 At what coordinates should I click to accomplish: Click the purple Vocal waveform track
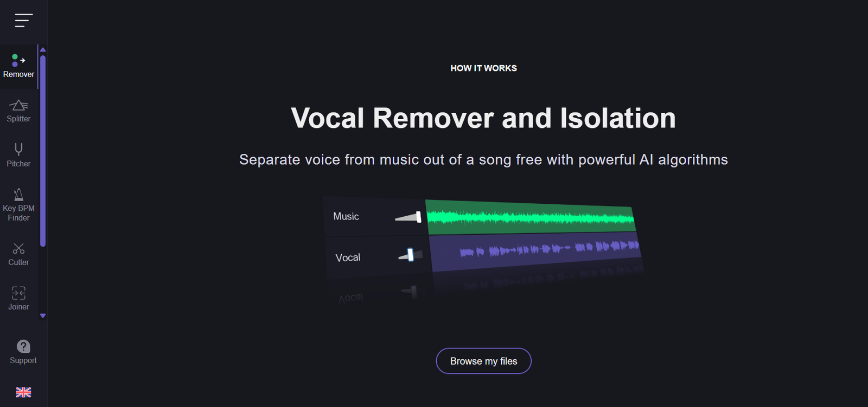point(537,250)
